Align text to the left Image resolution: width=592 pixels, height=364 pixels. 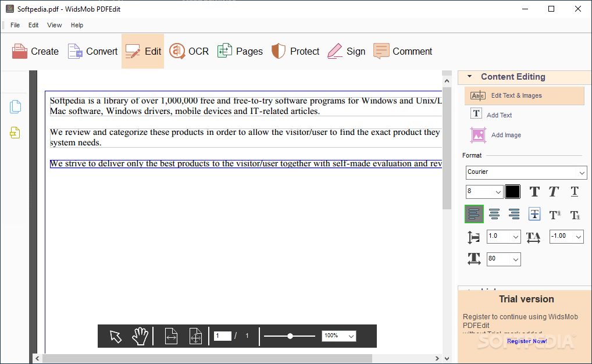(x=474, y=214)
